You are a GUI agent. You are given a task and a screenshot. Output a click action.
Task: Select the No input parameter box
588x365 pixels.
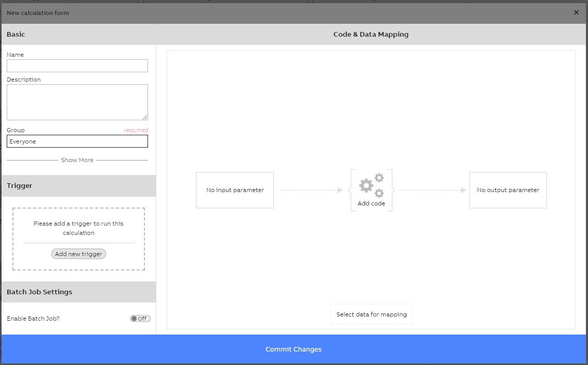235,190
